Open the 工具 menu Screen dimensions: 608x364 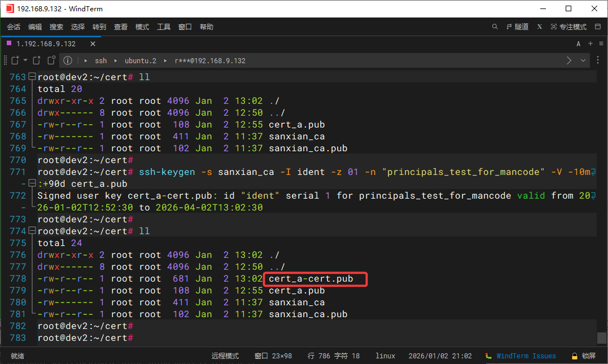click(x=164, y=27)
